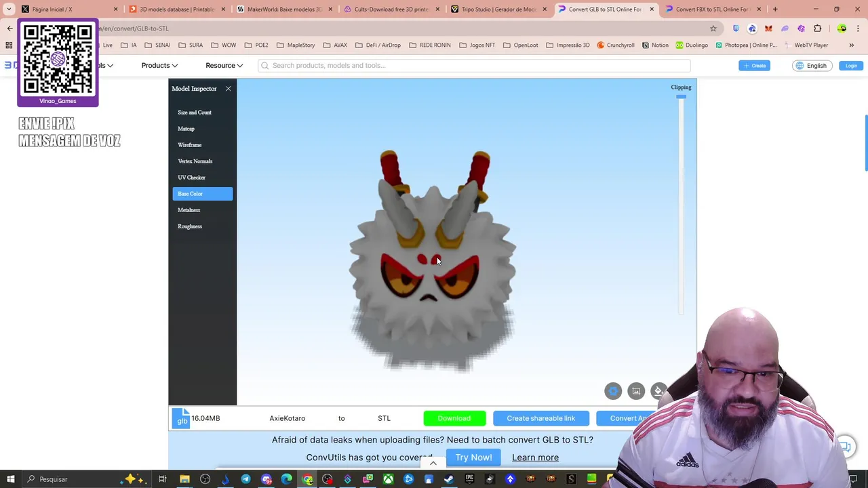The image size is (868, 488).
Task: Bookmark this page with star icon
Action: point(713,28)
